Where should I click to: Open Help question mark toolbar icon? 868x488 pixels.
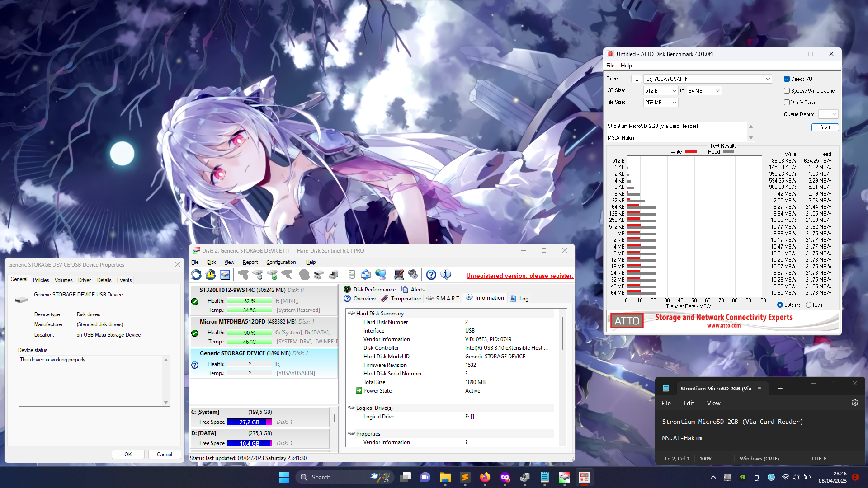pos(431,275)
